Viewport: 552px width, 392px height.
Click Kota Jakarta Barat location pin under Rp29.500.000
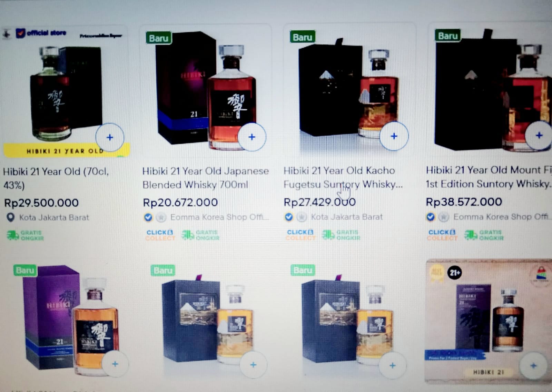pyautogui.click(x=11, y=217)
